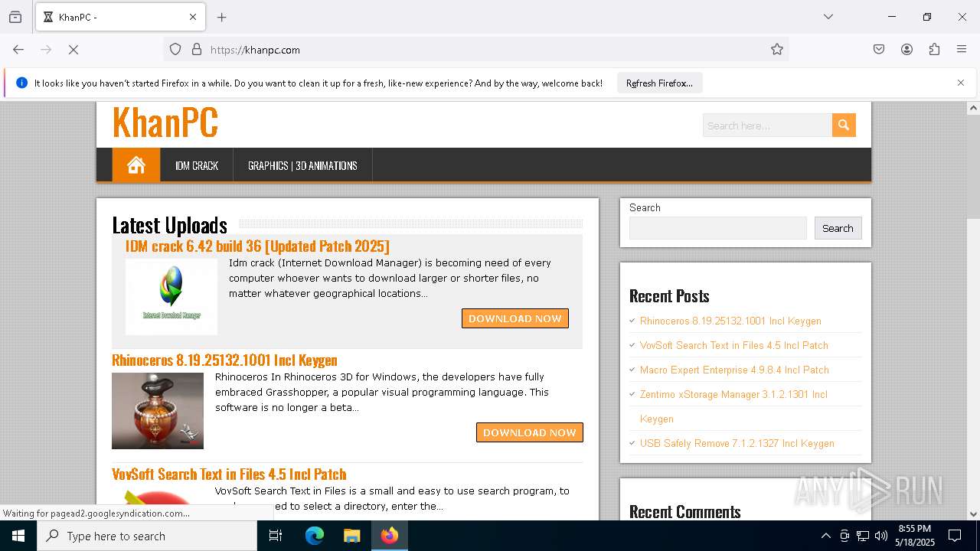
Task: Open Firefox recent browsing view icon
Action: 15,17
